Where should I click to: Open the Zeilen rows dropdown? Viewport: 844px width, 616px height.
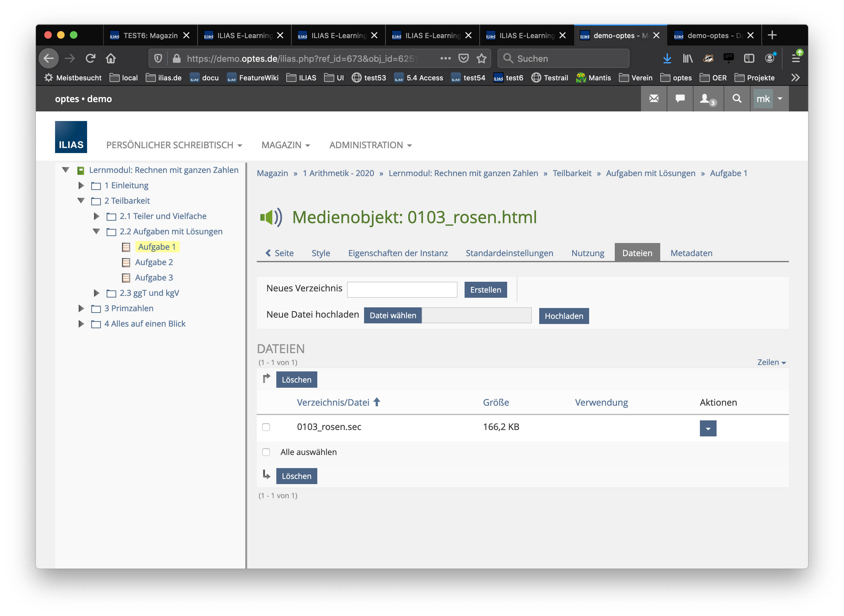771,362
